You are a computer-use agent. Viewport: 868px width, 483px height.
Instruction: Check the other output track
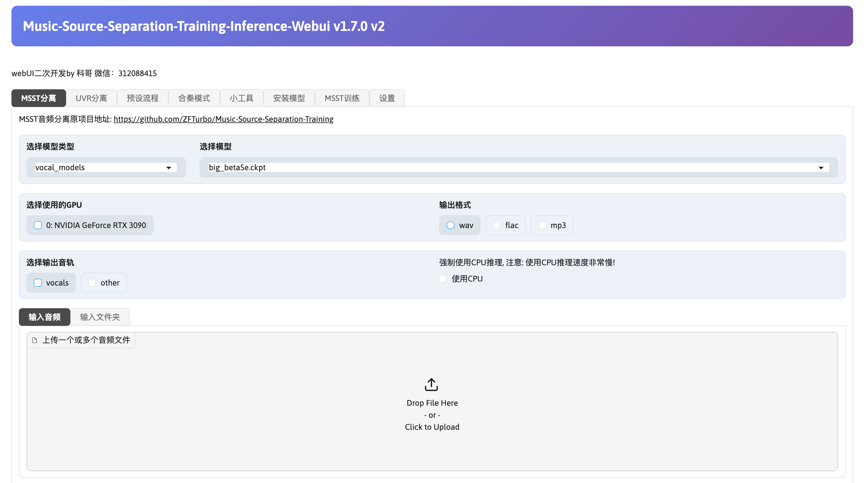[92, 283]
